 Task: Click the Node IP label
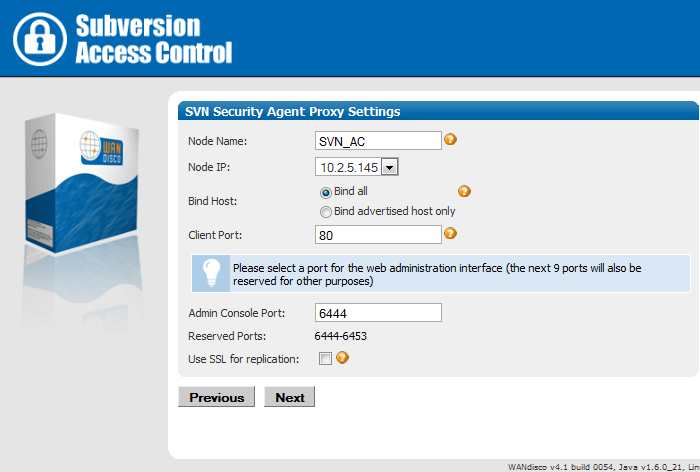pos(209,167)
